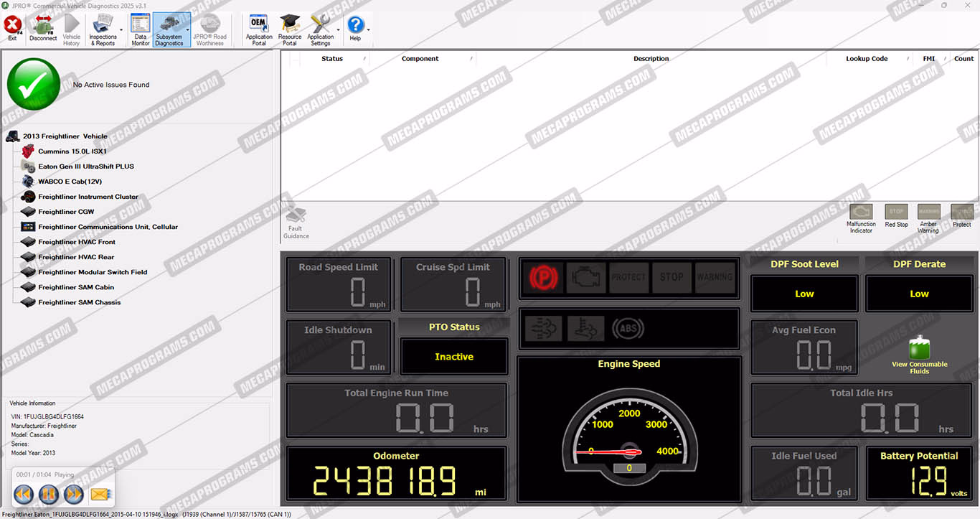Click the green No Active Issues checkmark
The width and height of the screenshot is (980, 519).
(x=34, y=84)
